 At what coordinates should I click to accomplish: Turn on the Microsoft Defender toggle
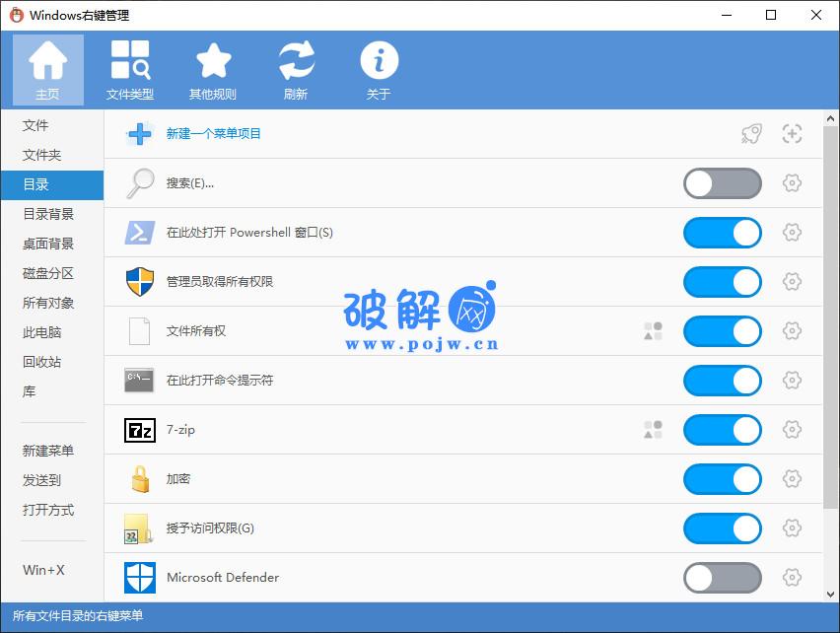coord(722,578)
